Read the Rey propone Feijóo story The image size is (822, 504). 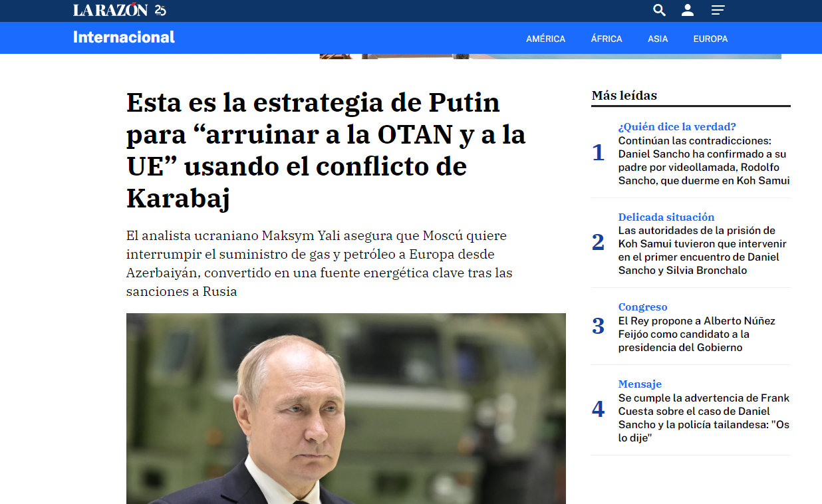(x=697, y=334)
